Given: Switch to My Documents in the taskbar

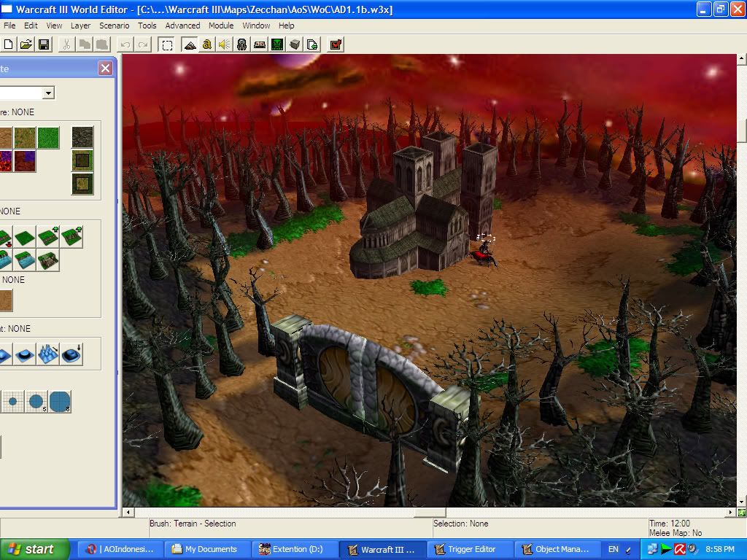Looking at the screenshot, I should (206, 549).
